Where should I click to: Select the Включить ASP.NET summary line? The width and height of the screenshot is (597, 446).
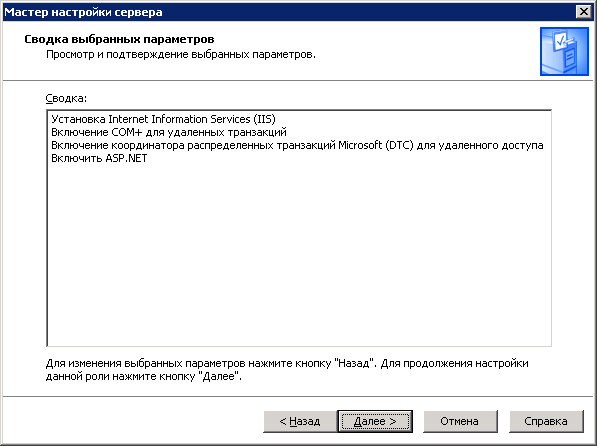click(99, 158)
